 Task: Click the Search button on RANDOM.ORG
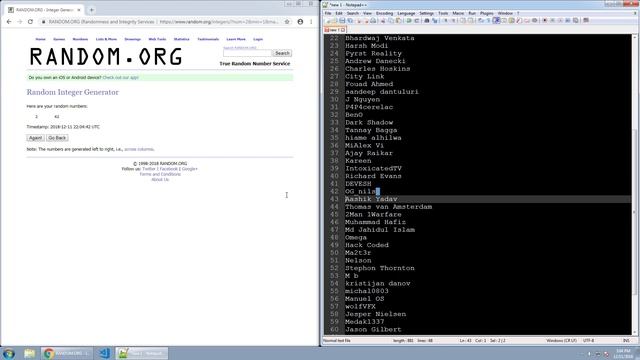coord(282,53)
